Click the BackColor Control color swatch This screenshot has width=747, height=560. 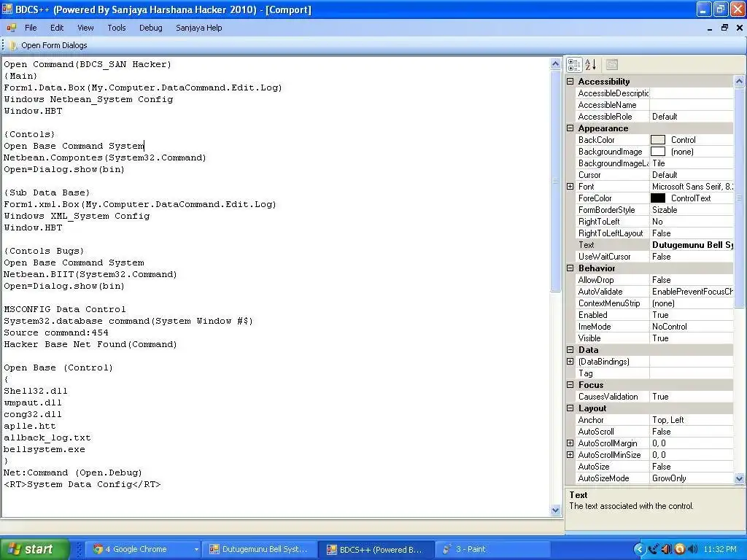(658, 140)
